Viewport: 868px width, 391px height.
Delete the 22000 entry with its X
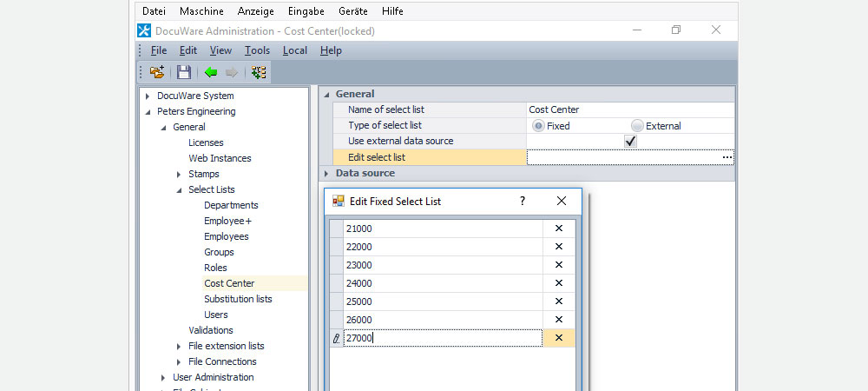[558, 247]
